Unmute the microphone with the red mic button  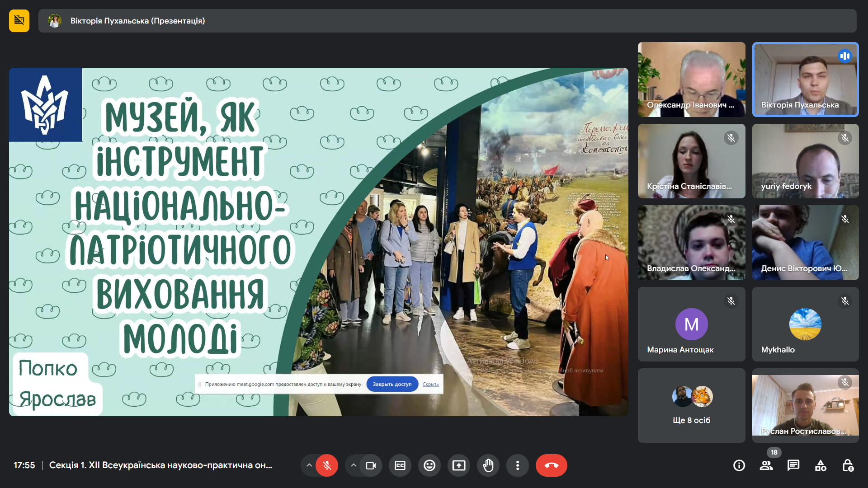[327, 465]
